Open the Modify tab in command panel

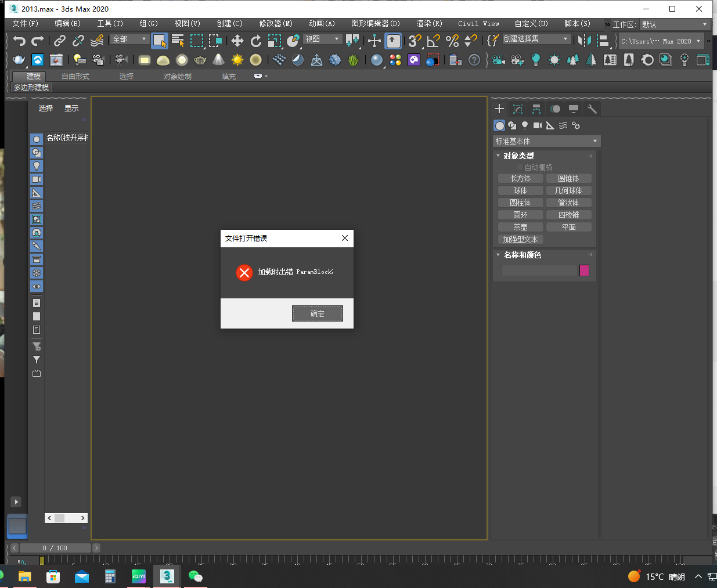click(x=518, y=109)
